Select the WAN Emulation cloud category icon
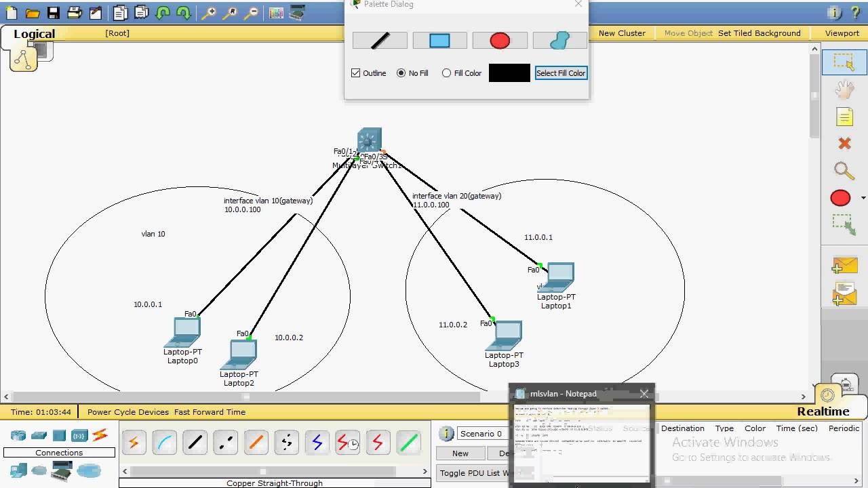This screenshot has width=868, height=488. pos(39,470)
